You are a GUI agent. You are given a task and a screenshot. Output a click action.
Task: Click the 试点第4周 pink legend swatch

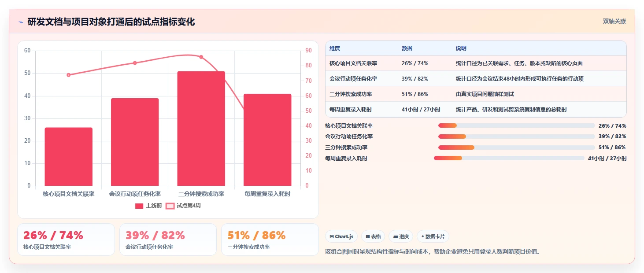pyautogui.click(x=170, y=206)
